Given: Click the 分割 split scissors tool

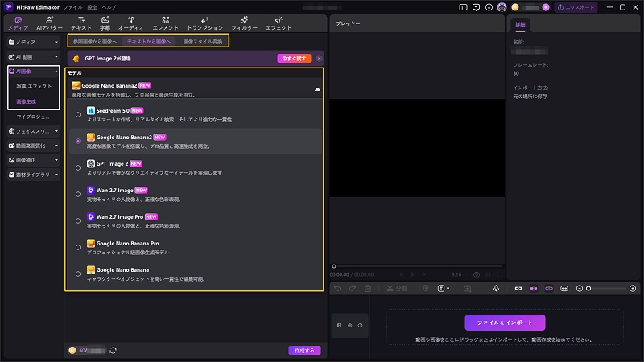Looking at the screenshot, I should tap(396, 289).
